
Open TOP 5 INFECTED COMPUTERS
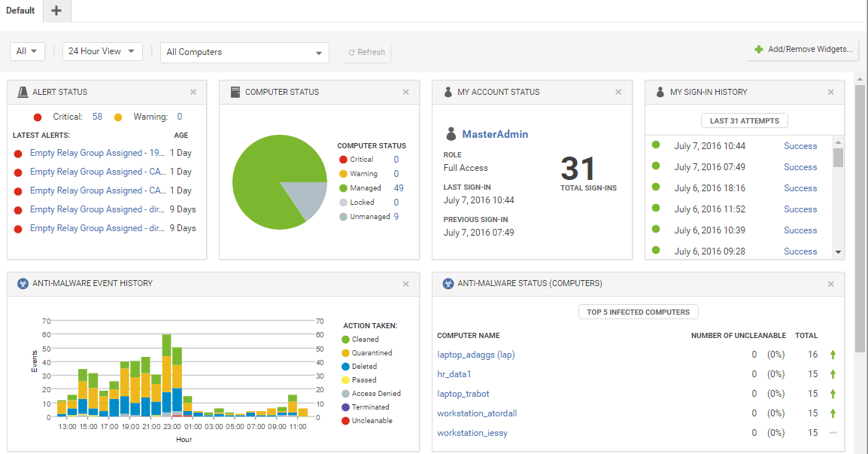point(638,311)
